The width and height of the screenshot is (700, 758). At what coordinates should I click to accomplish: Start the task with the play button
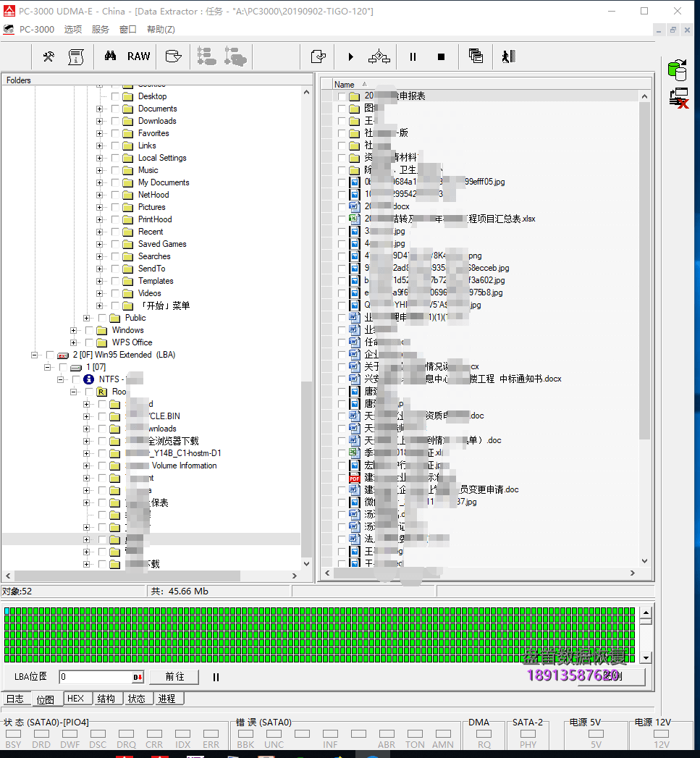351,57
